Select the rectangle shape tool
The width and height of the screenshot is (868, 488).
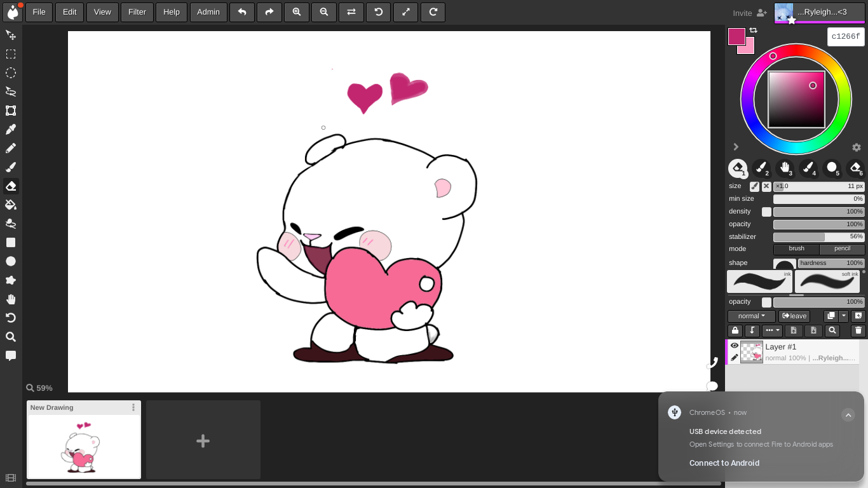pyautogui.click(x=11, y=243)
